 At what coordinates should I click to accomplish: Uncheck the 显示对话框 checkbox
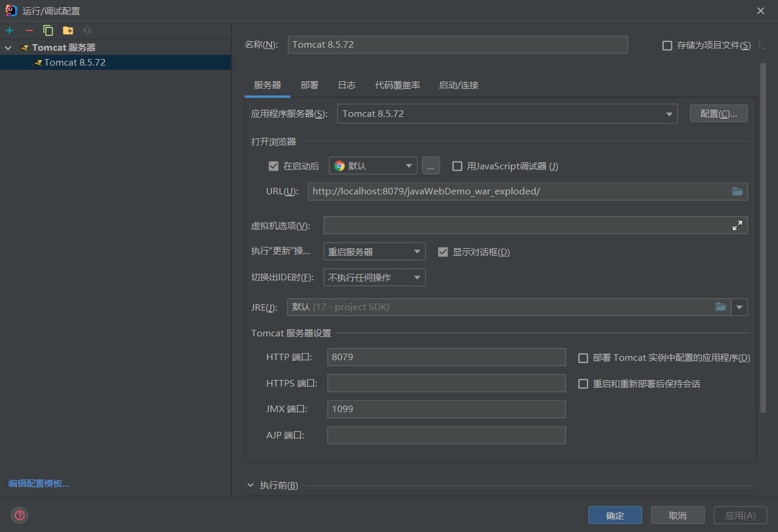coord(443,252)
